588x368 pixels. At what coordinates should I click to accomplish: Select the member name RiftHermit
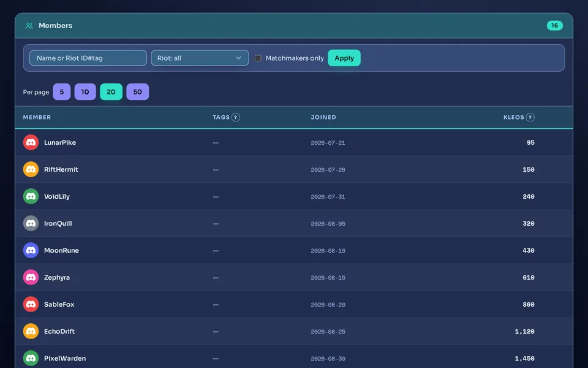pos(61,169)
